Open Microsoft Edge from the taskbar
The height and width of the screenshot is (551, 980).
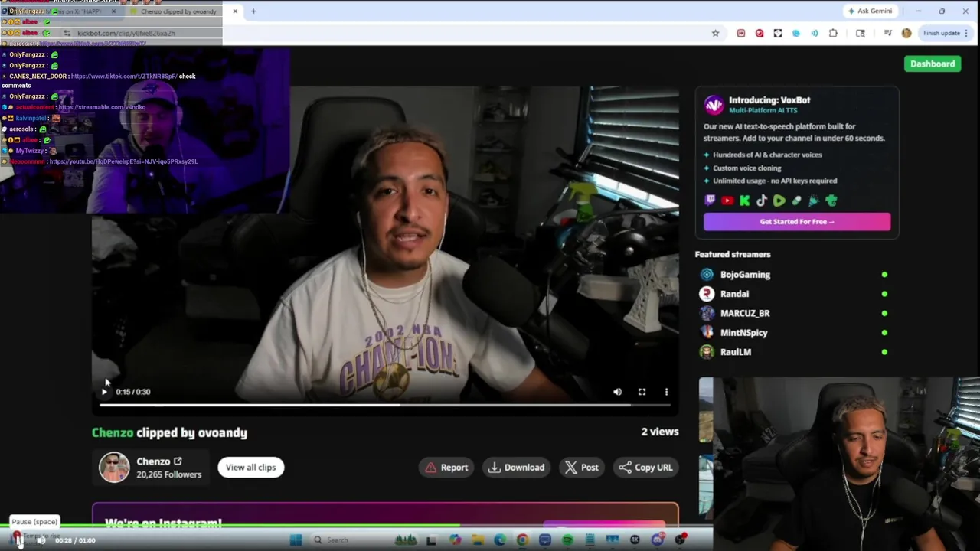(x=499, y=540)
